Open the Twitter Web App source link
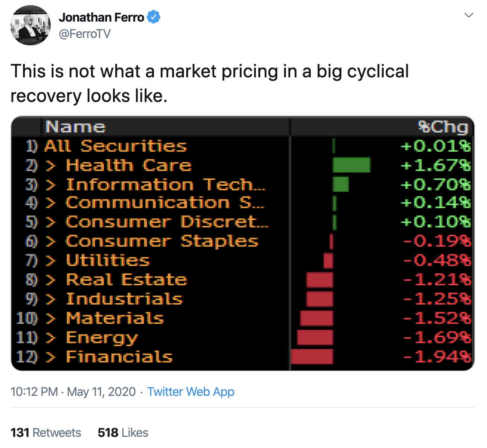 coord(190,392)
